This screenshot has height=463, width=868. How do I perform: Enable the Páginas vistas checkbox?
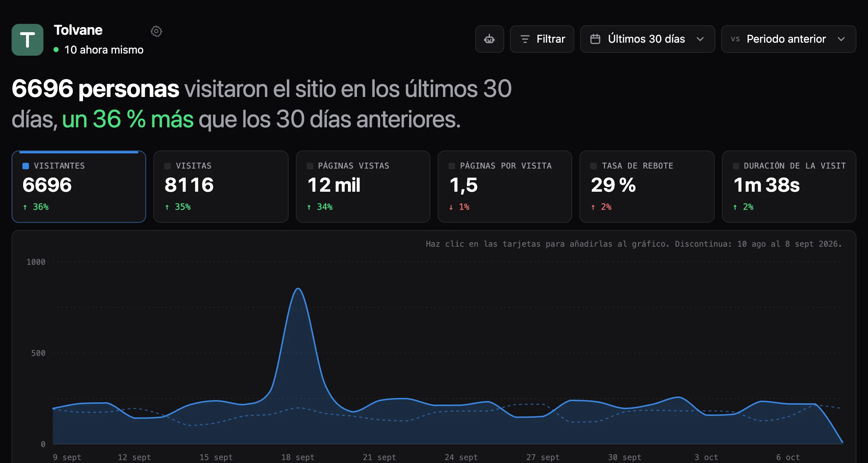click(310, 166)
